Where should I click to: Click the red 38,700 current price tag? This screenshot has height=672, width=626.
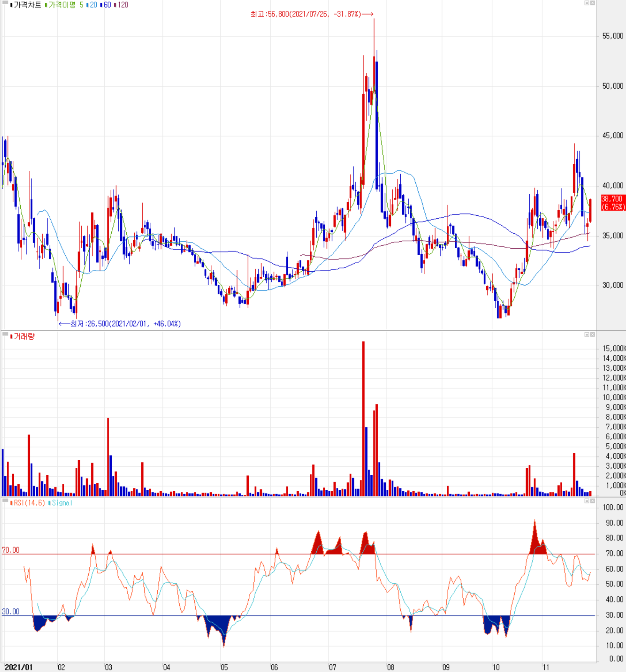(x=613, y=203)
